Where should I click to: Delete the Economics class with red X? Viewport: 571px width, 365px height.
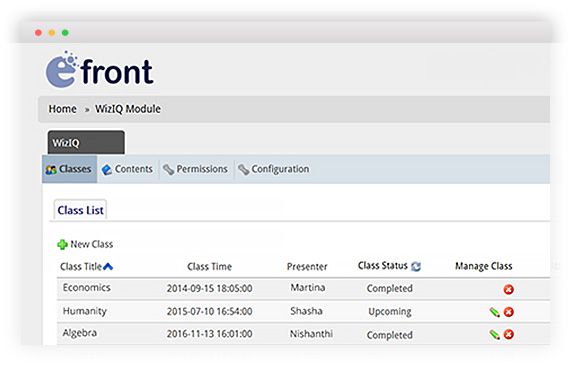(509, 290)
